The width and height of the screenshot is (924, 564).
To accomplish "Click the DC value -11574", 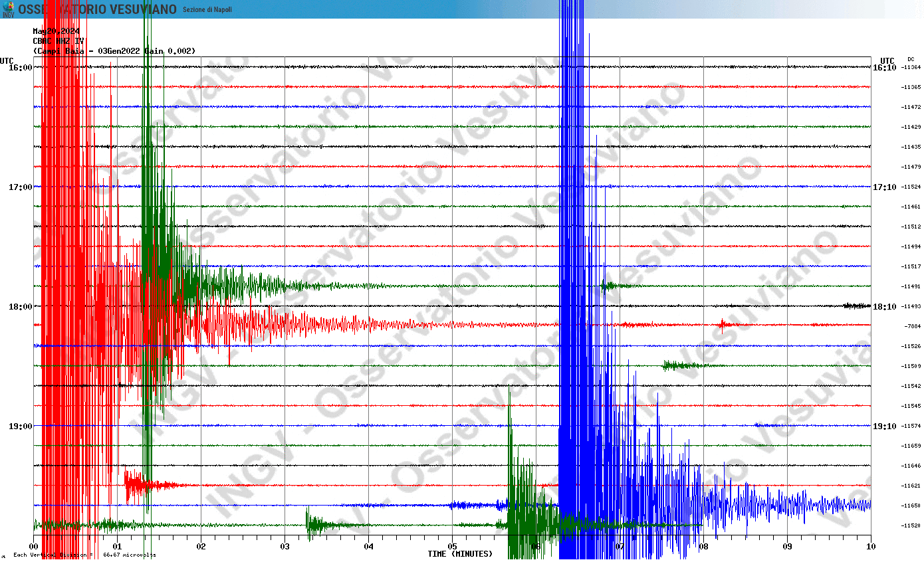I will [x=911, y=426].
